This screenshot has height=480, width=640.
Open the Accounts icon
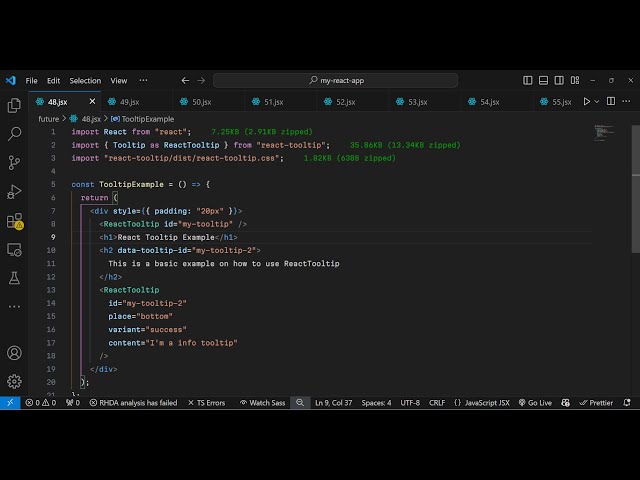14,353
